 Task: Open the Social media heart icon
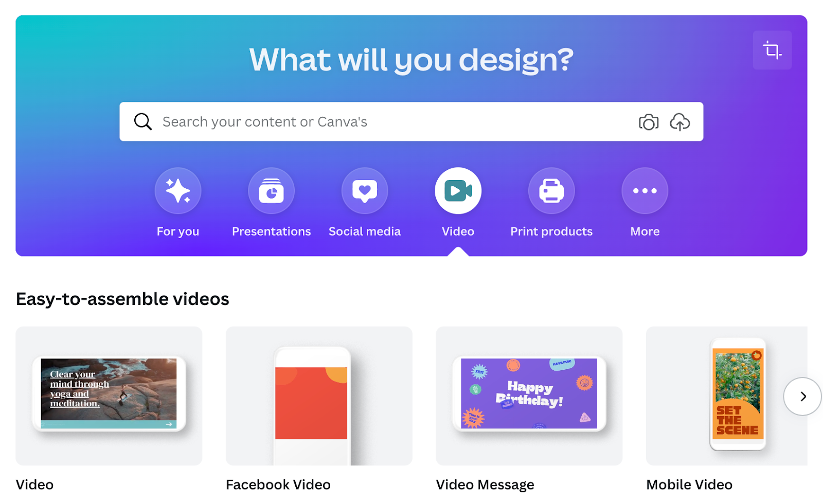pos(365,191)
